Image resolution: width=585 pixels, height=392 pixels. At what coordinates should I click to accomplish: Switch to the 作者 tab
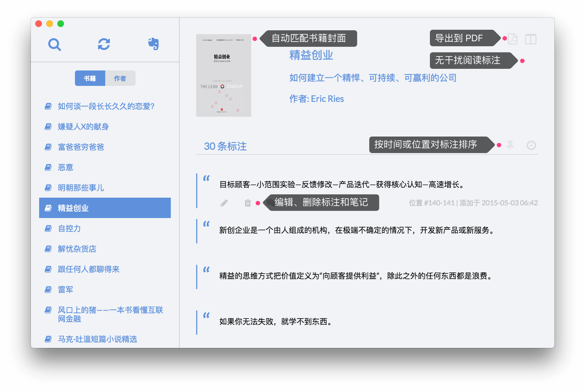[120, 78]
